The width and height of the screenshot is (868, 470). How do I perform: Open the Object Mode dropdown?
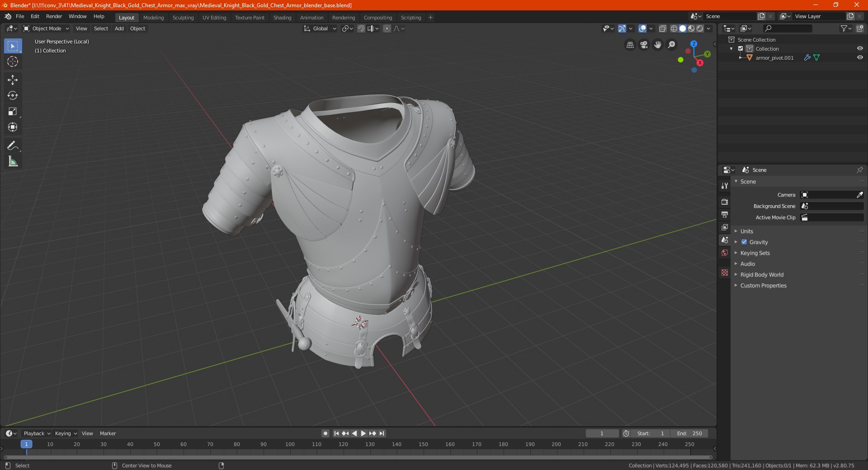47,28
